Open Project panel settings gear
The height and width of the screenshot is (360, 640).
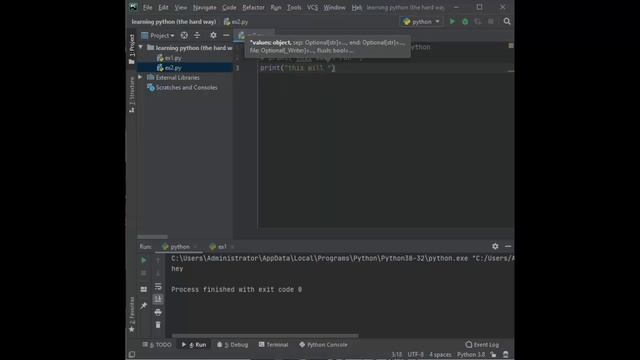click(213, 36)
